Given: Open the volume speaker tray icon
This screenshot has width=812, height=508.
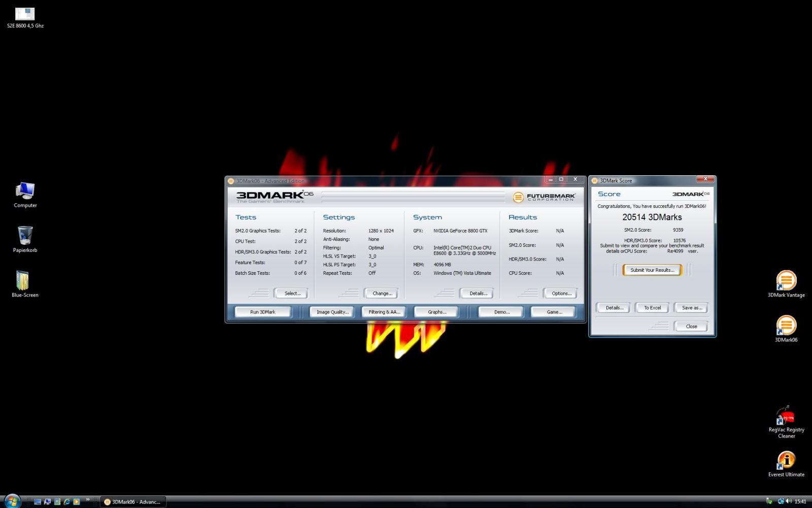Looking at the screenshot, I should point(789,501).
